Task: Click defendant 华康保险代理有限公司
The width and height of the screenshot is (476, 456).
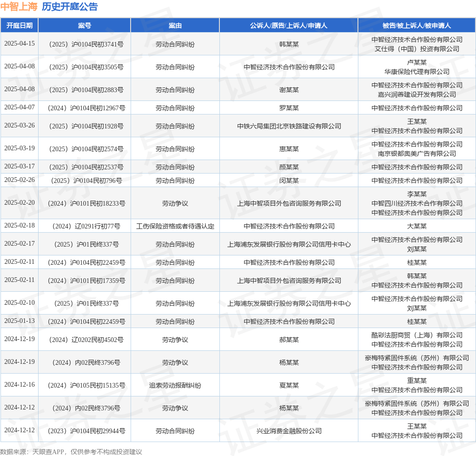Action: (417, 72)
